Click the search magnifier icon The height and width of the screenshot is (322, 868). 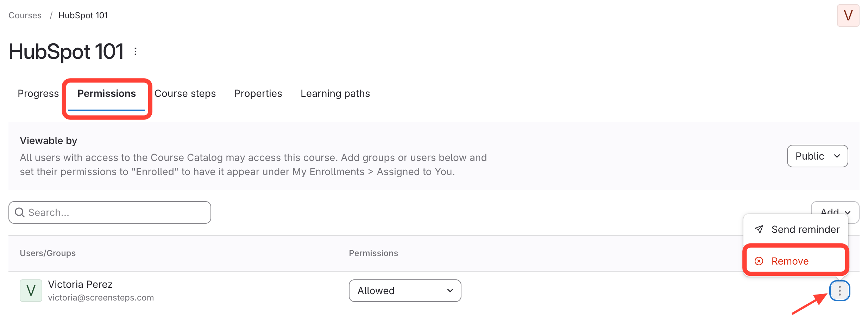pos(20,212)
